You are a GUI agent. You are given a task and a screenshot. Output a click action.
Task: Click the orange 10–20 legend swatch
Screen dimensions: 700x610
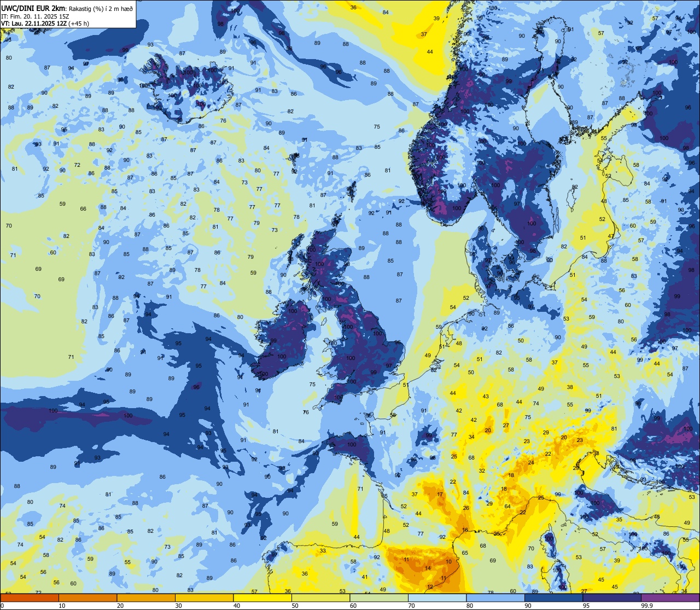pyautogui.click(x=87, y=597)
